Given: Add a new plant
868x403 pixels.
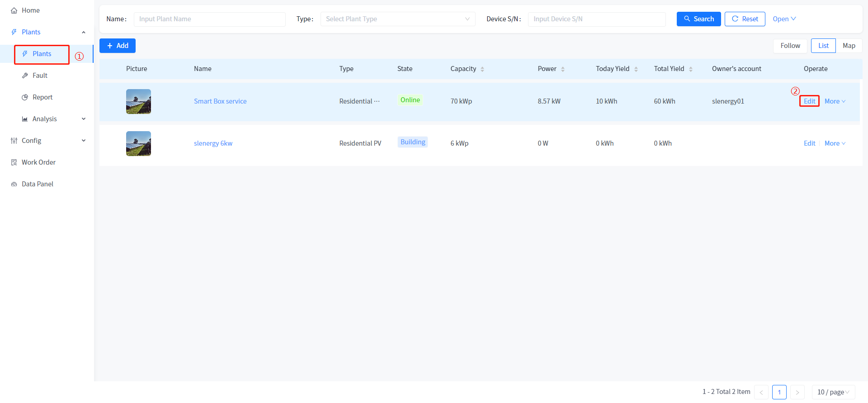Looking at the screenshot, I should [x=118, y=46].
